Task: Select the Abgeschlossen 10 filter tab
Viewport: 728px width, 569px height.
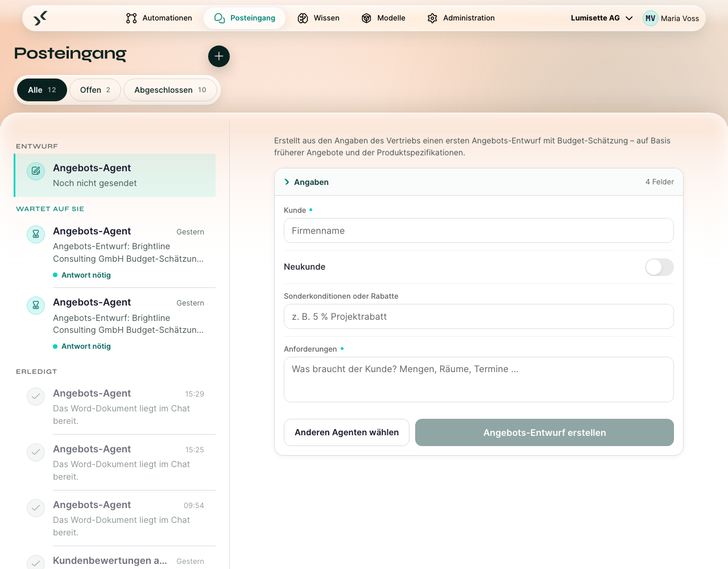Action: click(x=170, y=90)
